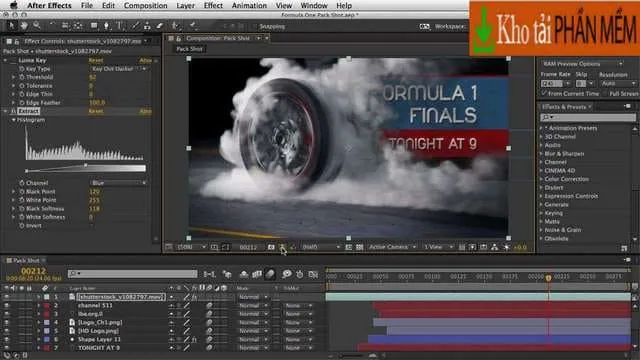Open the graph editor icon
Screen dimensions: 640x360
(x=313, y=274)
